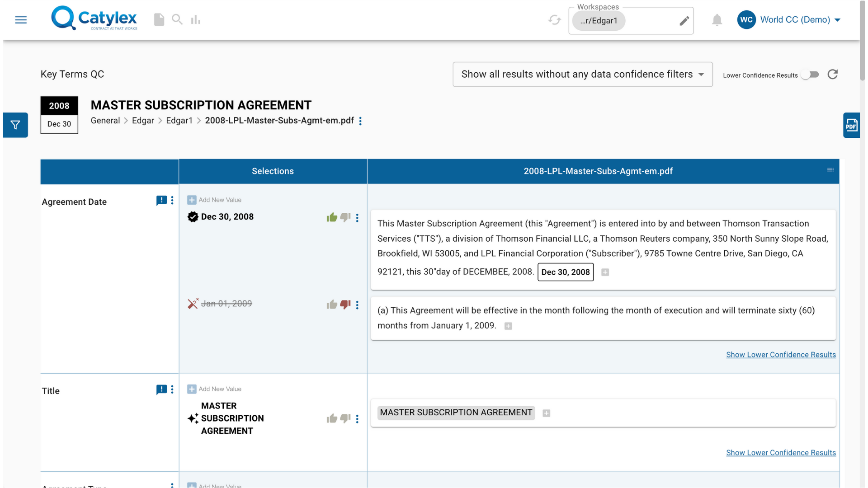Open comment icon for Agreement Date
This screenshot has height=488, width=868.
[x=161, y=201]
